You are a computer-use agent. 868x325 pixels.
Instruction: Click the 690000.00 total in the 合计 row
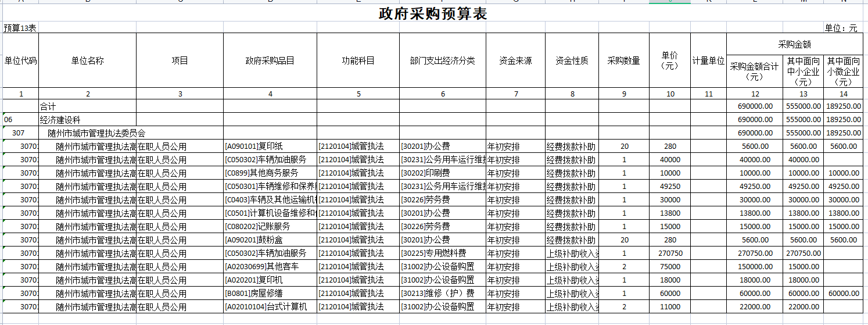point(755,106)
